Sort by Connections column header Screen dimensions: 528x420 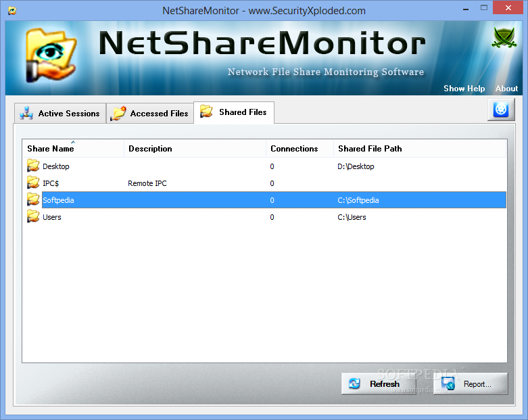coord(299,149)
